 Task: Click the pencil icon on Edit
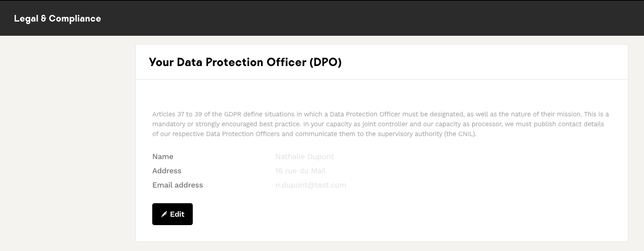point(164,214)
